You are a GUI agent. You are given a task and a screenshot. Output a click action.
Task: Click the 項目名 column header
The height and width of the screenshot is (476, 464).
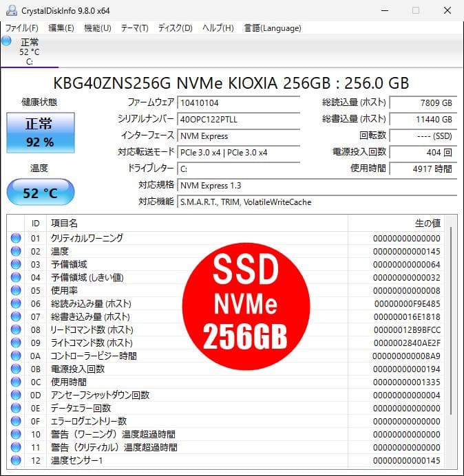pyautogui.click(x=197, y=224)
